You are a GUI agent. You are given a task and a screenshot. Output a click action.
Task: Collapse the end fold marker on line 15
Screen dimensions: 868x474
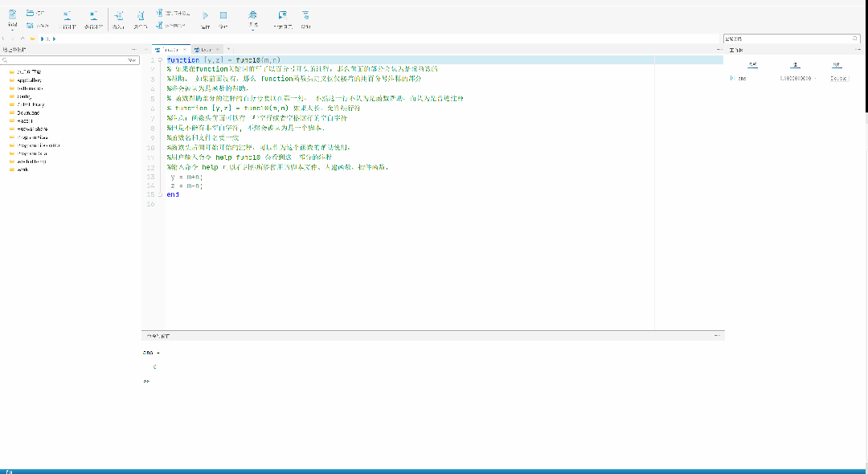[x=160, y=194]
